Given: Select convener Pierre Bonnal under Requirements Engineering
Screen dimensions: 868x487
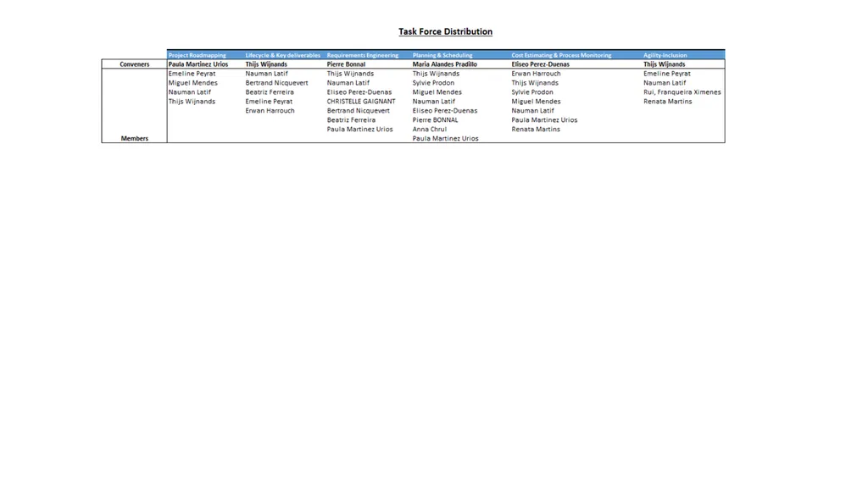Looking at the screenshot, I should 346,64.
